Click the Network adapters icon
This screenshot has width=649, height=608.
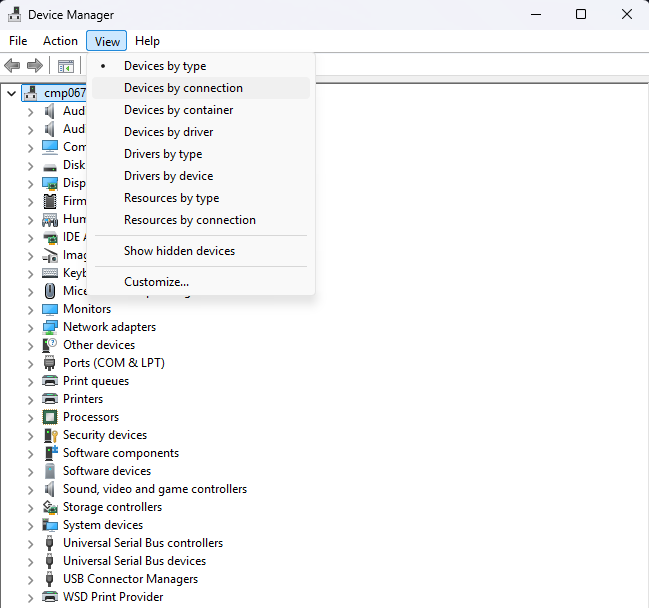[50, 327]
